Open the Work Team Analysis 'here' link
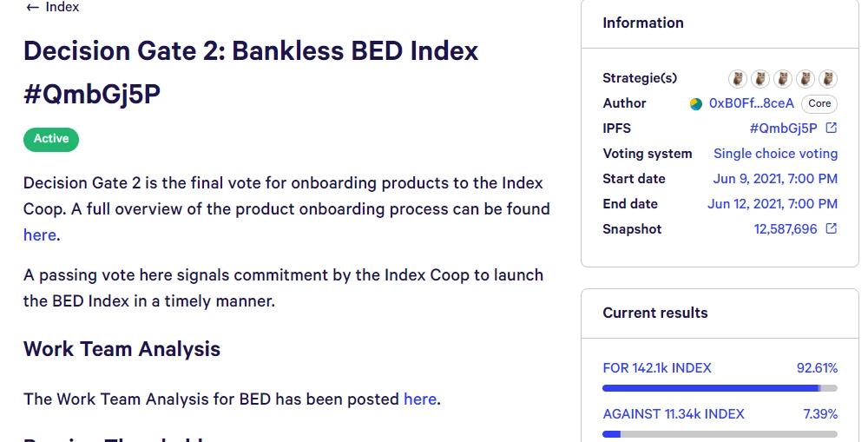868x442 pixels. tap(419, 399)
